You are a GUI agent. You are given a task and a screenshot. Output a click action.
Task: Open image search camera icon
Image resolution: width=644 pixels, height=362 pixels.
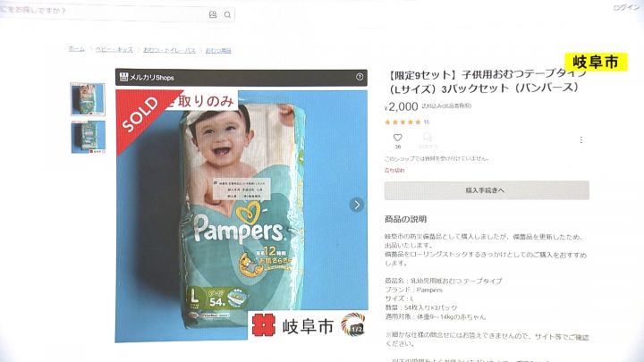pyautogui.click(x=213, y=15)
